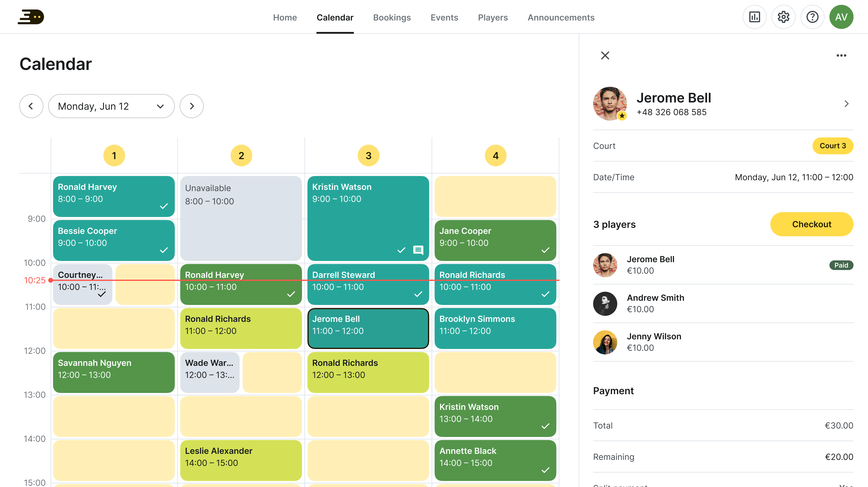868x487 pixels.
Task: Open the AV user avatar menu
Action: [x=841, y=17]
